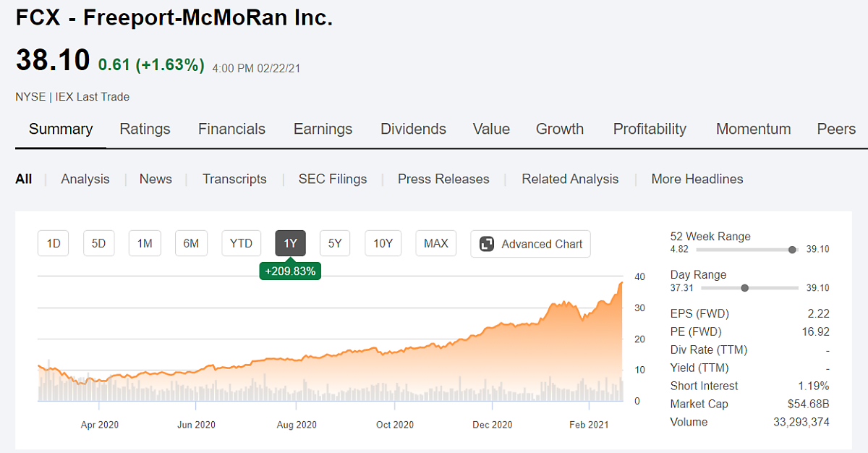Screen dimensions: 868x453
Task: Filter headlines by All
Action: (x=24, y=179)
